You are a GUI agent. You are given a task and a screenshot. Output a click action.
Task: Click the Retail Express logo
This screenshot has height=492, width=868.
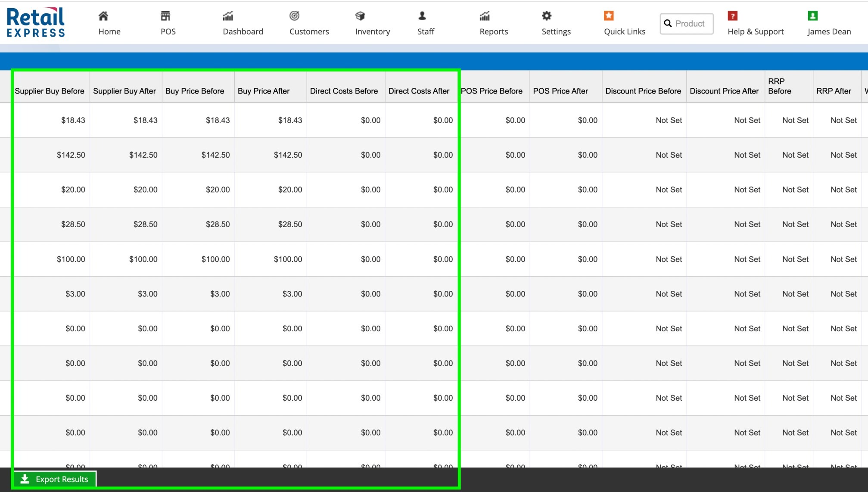(x=36, y=22)
